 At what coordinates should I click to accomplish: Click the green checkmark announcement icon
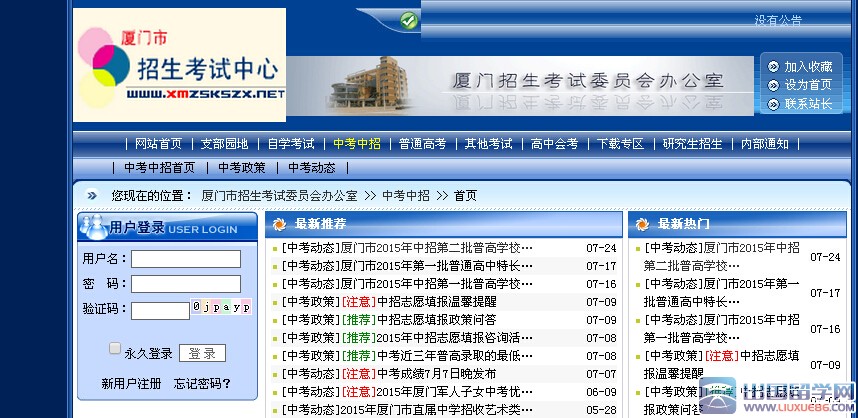(x=408, y=20)
